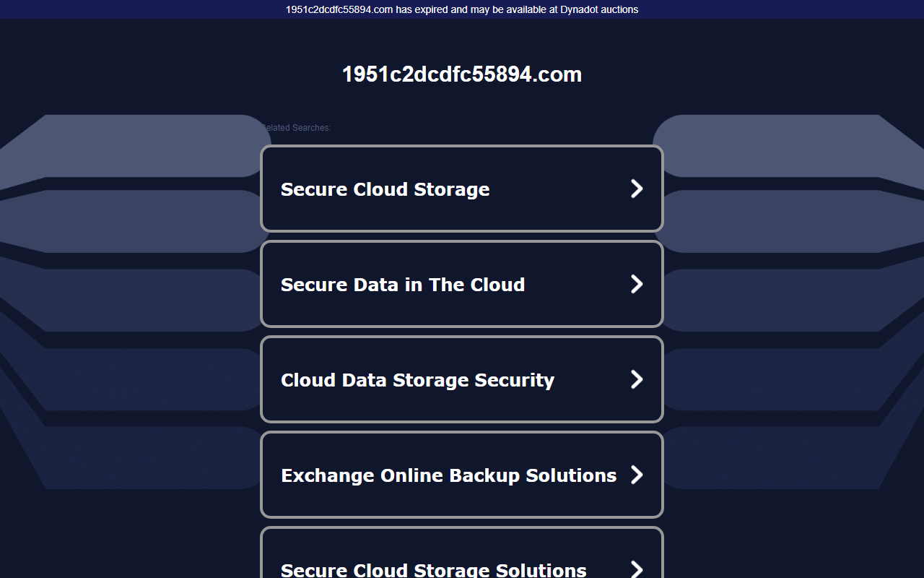This screenshot has width=924, height=578.
Task: Click the chevron arrow on Secure Data in The Cloud
Action: 637,284
